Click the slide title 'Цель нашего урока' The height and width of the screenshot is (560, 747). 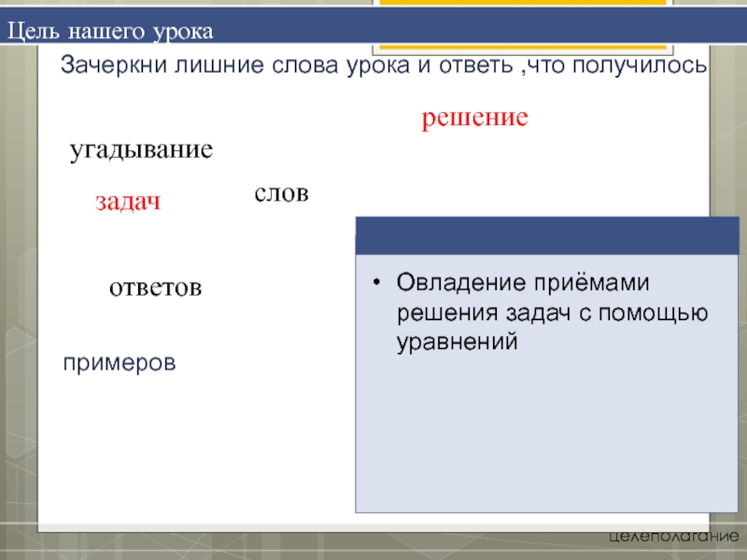click(x=110, y=32)
